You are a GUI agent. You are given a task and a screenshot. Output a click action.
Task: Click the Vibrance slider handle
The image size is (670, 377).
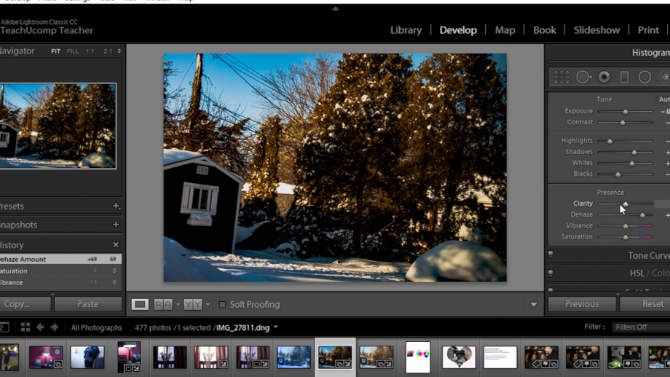626,226
